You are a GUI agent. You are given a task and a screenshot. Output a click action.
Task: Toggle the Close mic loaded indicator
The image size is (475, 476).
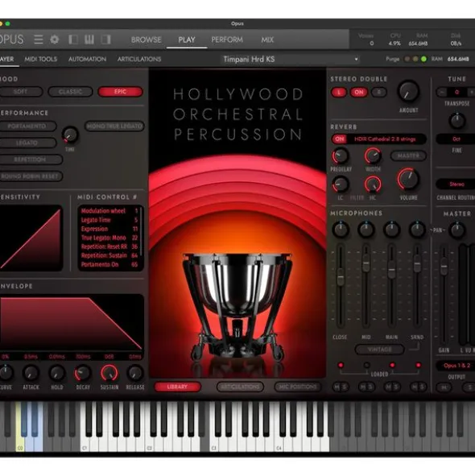point(341,365)
